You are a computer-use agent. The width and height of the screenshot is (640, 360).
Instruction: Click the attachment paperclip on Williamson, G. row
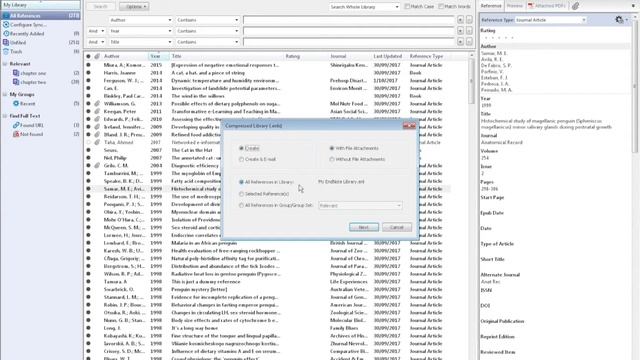[97, 104]
